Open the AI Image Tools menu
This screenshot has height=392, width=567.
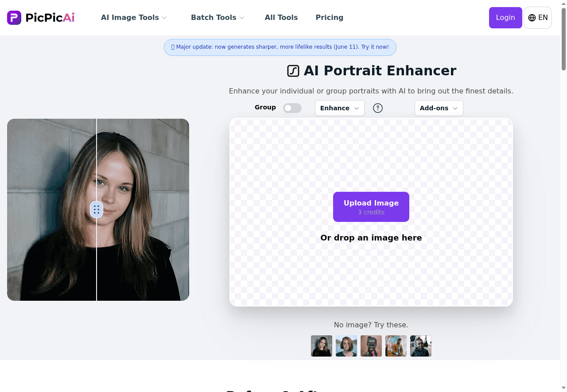[x=130, y=17]
